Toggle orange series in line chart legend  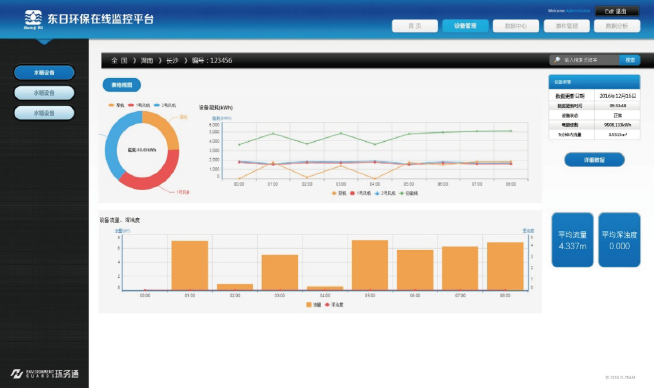(339, 193)
